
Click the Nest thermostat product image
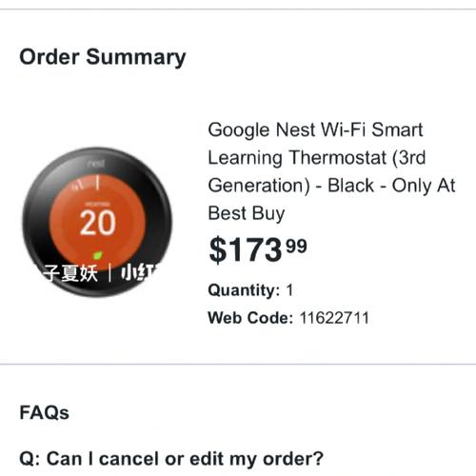[x=97, y=222]
